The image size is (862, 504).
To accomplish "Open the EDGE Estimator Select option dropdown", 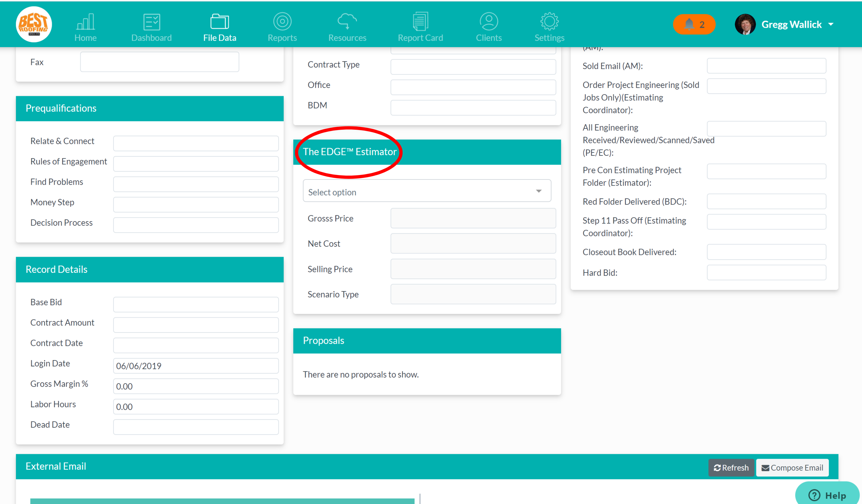I will (427, 191).
